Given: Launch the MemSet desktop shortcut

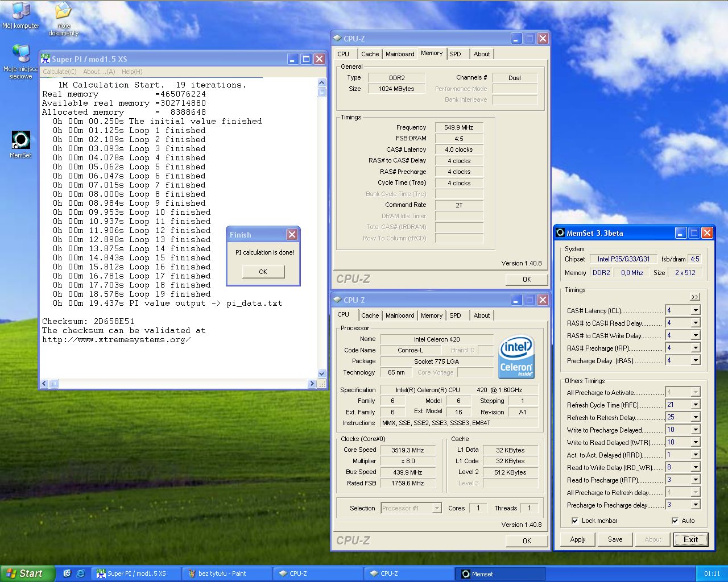Looking at the screenshot, I should (20, 144).
